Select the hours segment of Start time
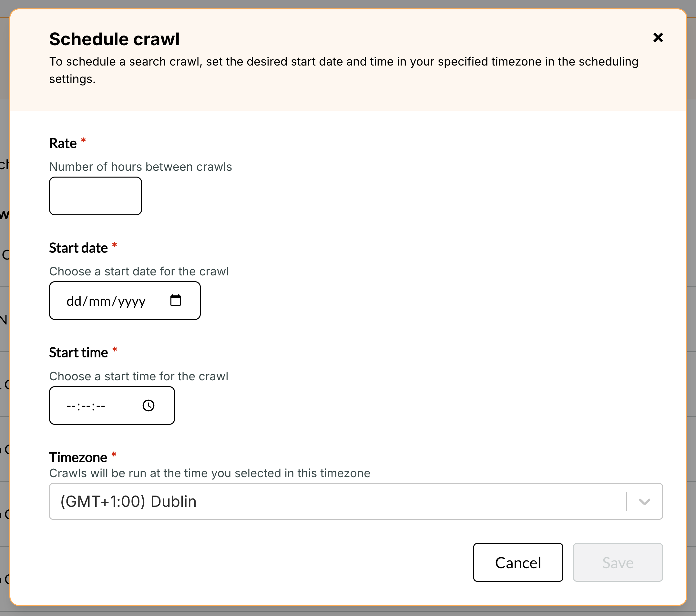The height and width of the screenshot is (616, 696). coord(71,406)
